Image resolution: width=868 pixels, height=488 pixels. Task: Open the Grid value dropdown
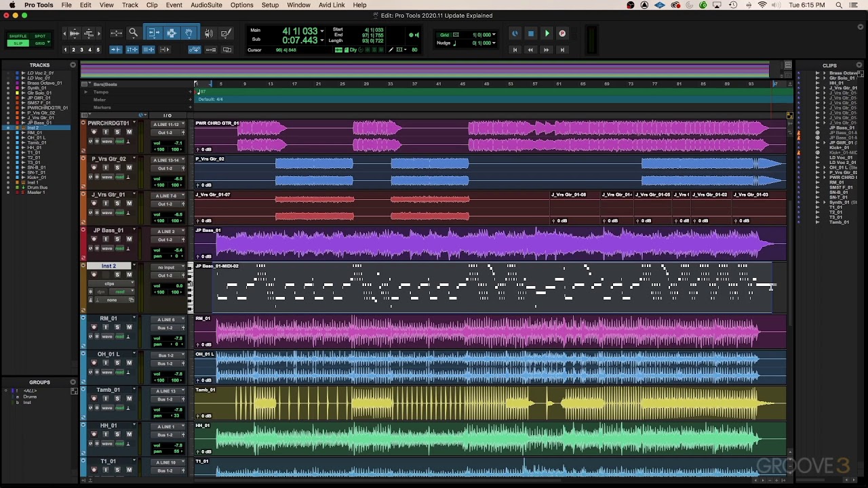[x=494, y=35]
